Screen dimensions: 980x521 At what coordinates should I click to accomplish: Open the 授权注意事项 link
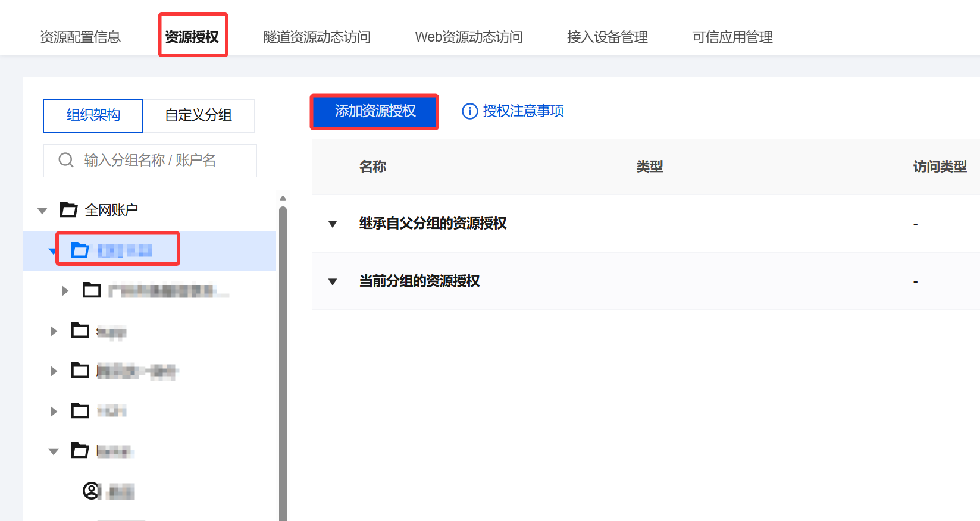click(523, 111)
